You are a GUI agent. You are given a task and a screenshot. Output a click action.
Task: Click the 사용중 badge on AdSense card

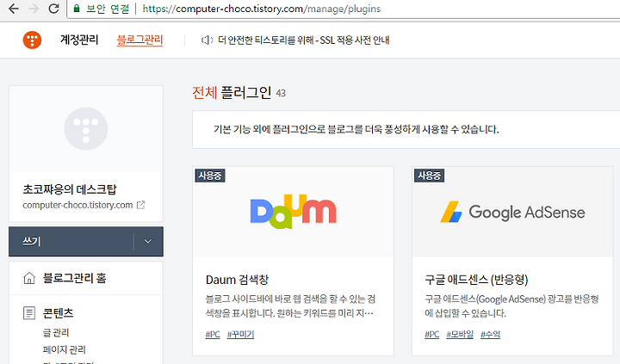(x=429, y=176)
